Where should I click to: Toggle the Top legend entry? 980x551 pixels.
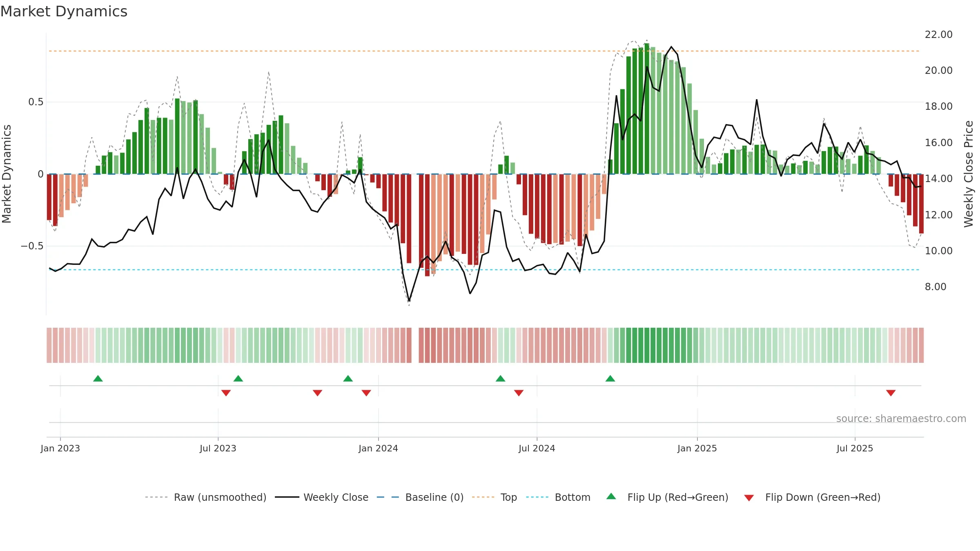click(494, 497)
